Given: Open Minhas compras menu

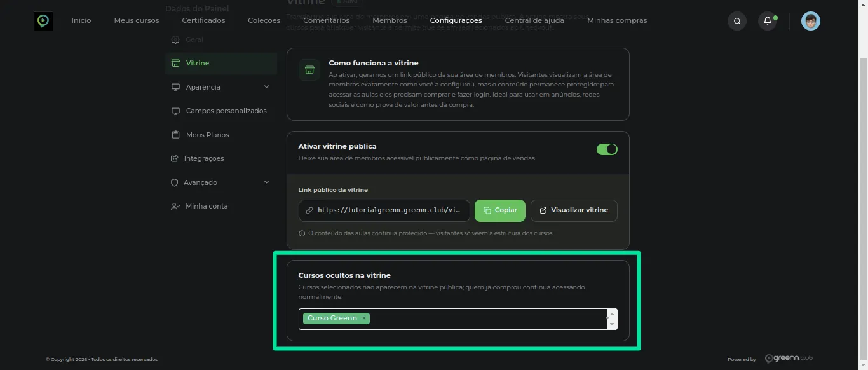Looking at the screenshot, I should 617,21.
